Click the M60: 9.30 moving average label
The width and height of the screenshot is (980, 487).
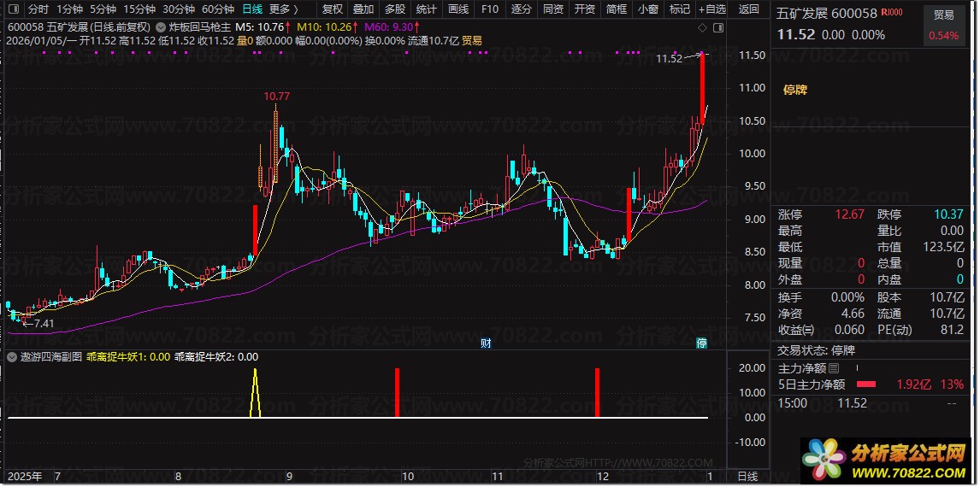tap(392, 27)
